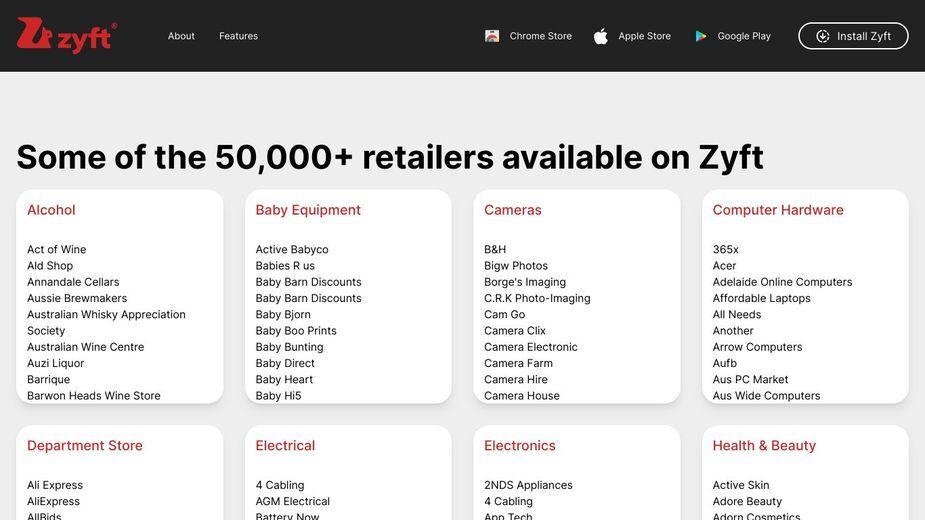This screenshot has height=520, width=925.
Task: Click the Zyft logo
Action: point(67,35)
